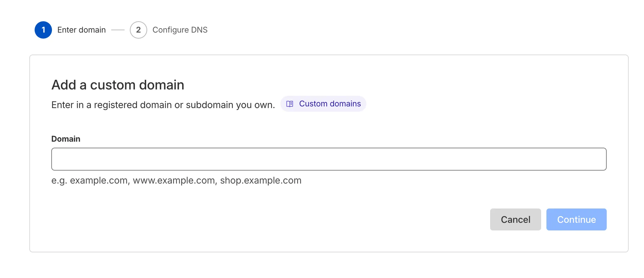This screenshot has width=644, height=278.
Task: Click the 'e.g.' prefix in the hint
Action: click(59, 181)
